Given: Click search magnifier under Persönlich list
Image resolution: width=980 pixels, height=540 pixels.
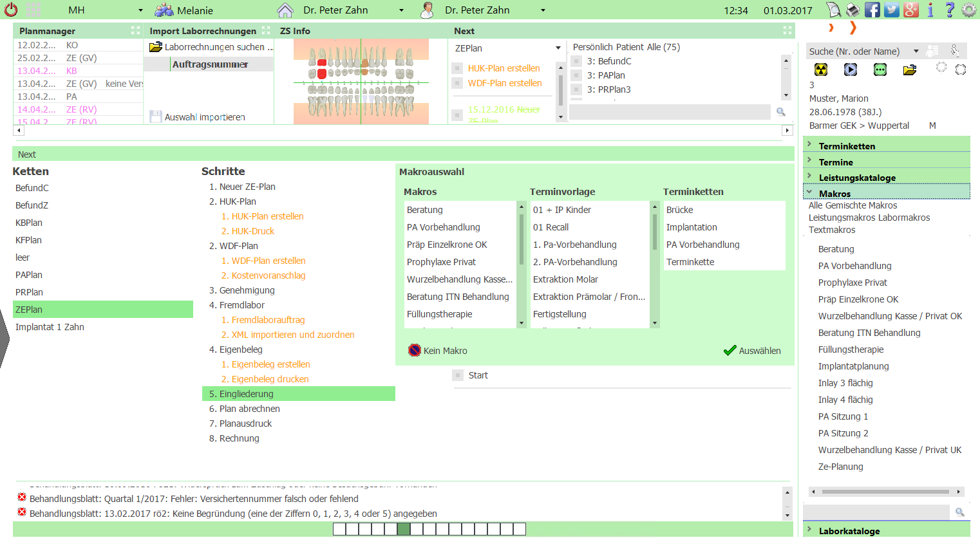Looking at the screenshot, I should pos(781,112).
